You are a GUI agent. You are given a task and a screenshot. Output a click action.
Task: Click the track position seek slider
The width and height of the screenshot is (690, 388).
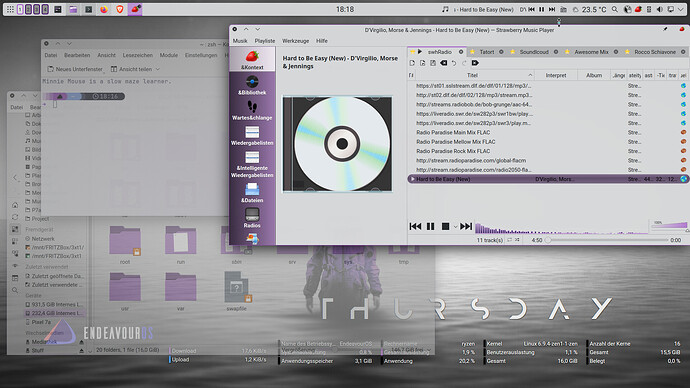(606, 240)
